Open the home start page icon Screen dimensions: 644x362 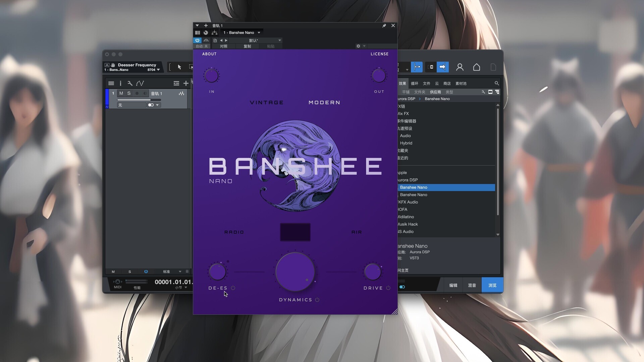(476, 67)
